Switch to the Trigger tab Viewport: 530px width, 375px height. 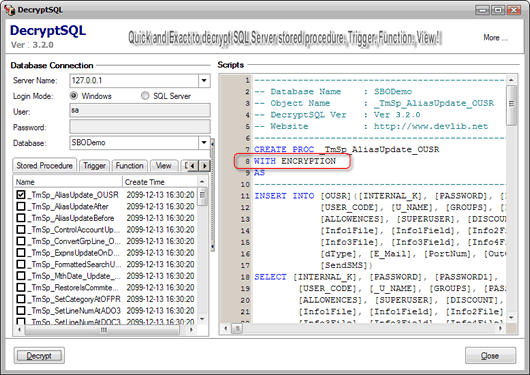pyautogui.click(x=94, y=166)
